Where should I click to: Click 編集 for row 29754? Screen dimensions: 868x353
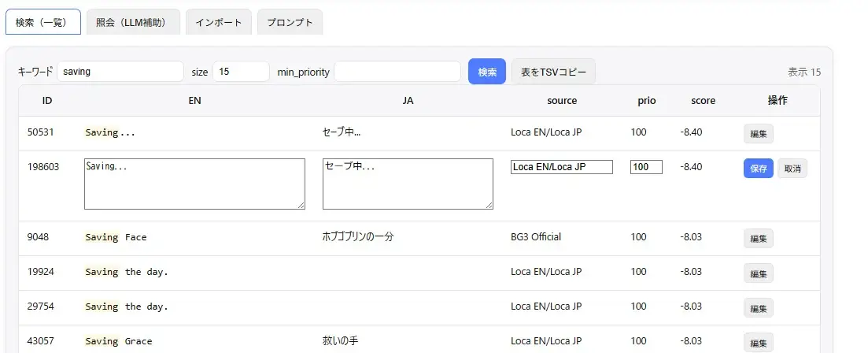pos(759,307)
